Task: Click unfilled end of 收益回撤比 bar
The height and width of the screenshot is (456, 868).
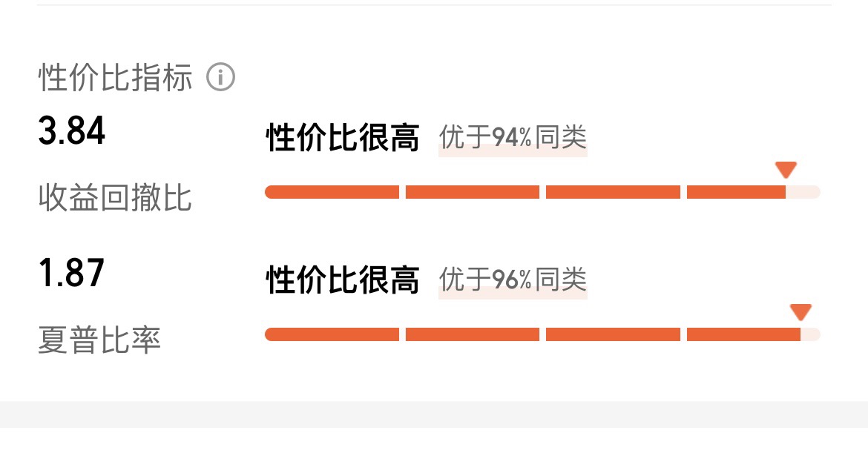Action: point(803,192)
